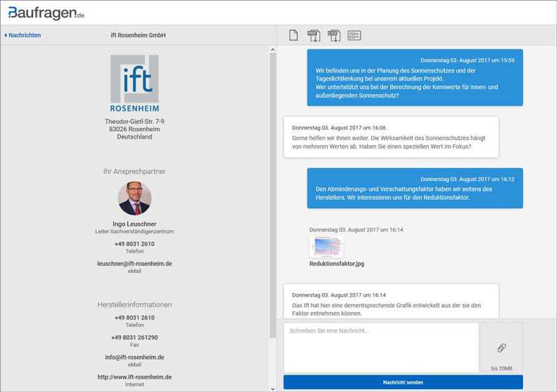Click the ift Rosenheim company logo
This screenshot has width=557, height=392.
click(134, 84)
